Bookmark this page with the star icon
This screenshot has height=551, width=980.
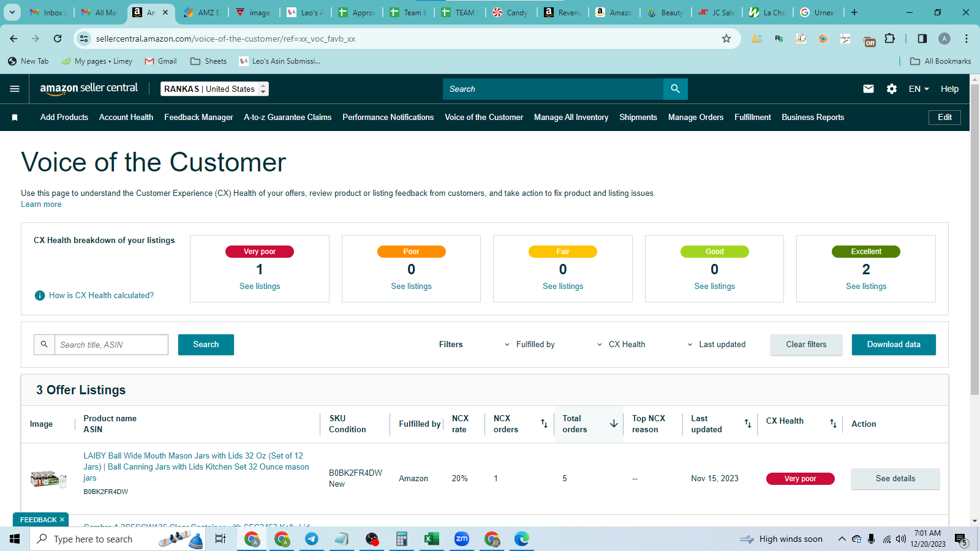tap(726, 39)
